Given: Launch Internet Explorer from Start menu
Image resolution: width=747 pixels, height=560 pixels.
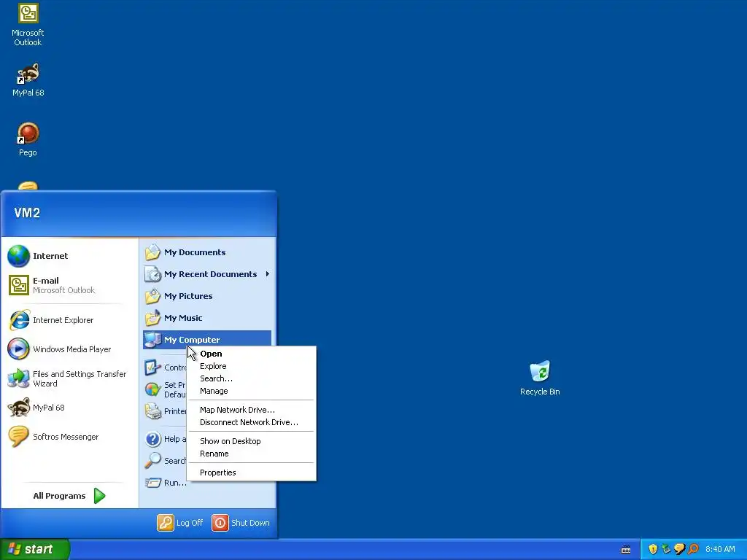Looking at the screenshot, I should coord(52,320).
